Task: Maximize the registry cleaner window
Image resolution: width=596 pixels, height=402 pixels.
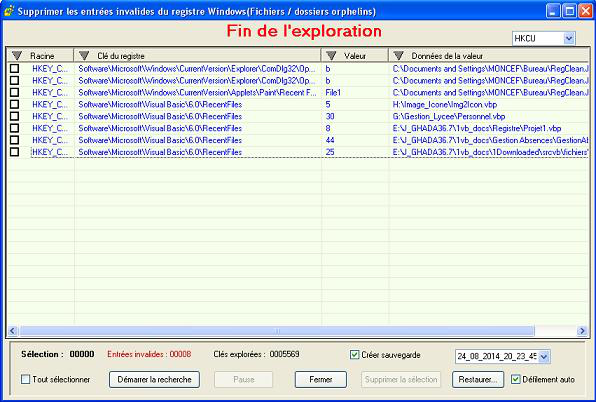Action: click(569, 11)
